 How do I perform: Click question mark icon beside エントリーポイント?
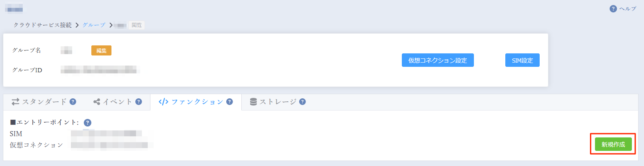click(x=88, y=123)
